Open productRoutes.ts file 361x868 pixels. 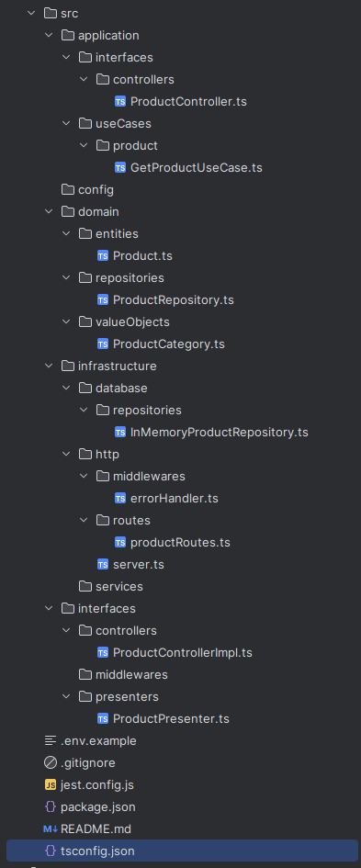(180, 543)
